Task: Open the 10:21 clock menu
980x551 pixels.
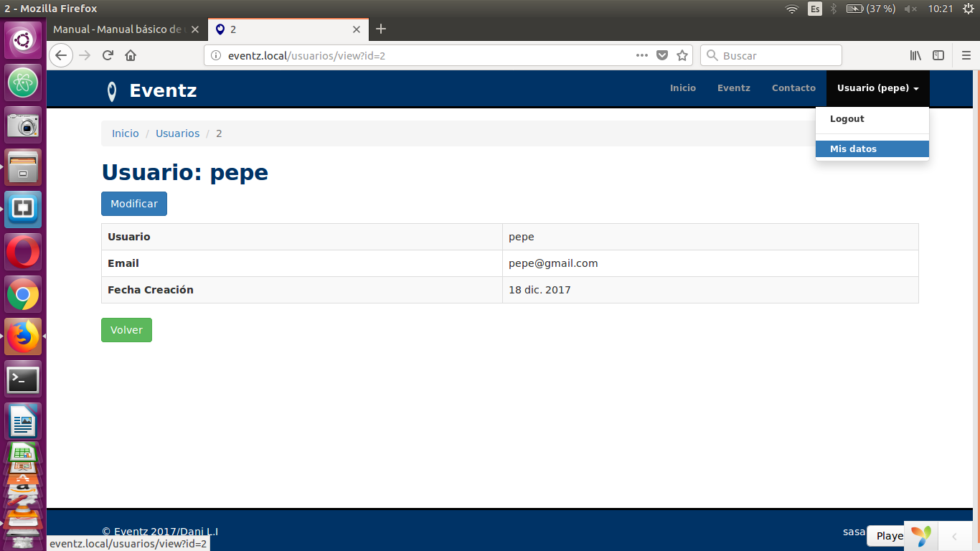Action: point(940,9)
